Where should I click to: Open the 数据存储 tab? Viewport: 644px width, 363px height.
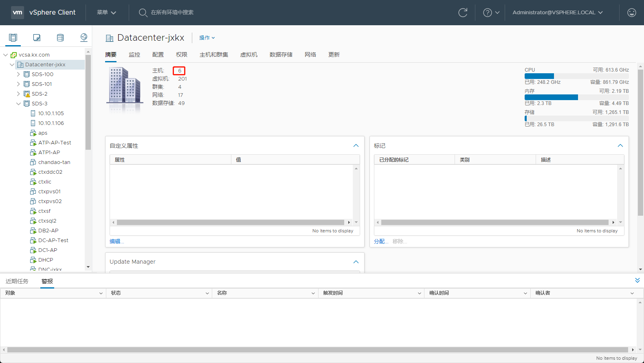coord(281,55)
